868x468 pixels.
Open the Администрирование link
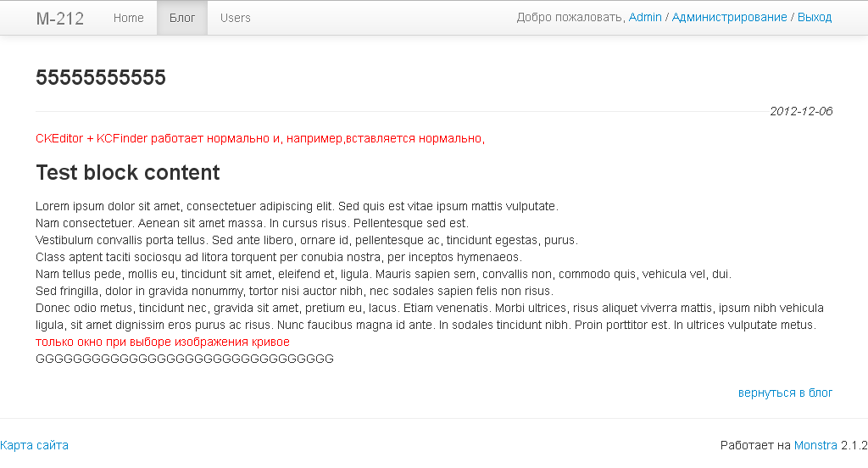[729, 17]
